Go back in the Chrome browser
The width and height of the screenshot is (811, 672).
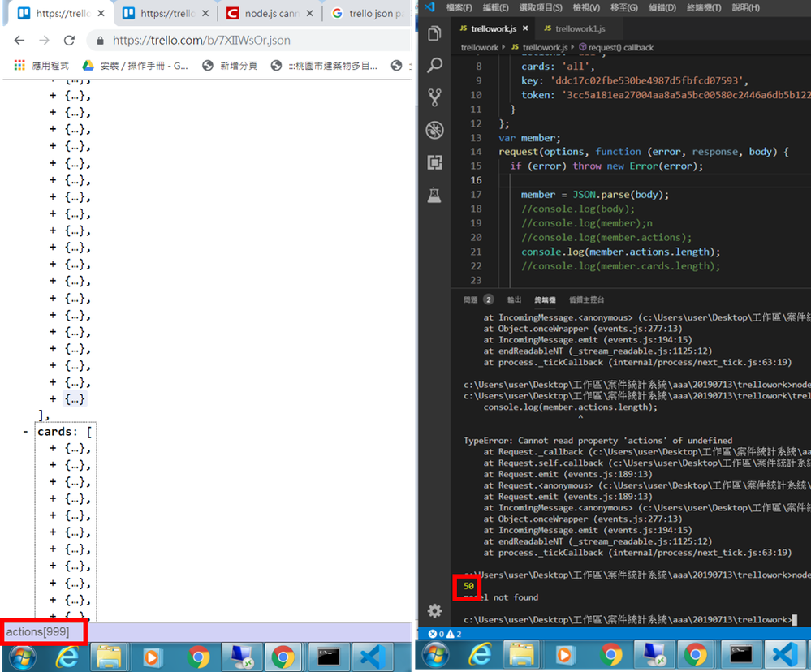point(19,41)
